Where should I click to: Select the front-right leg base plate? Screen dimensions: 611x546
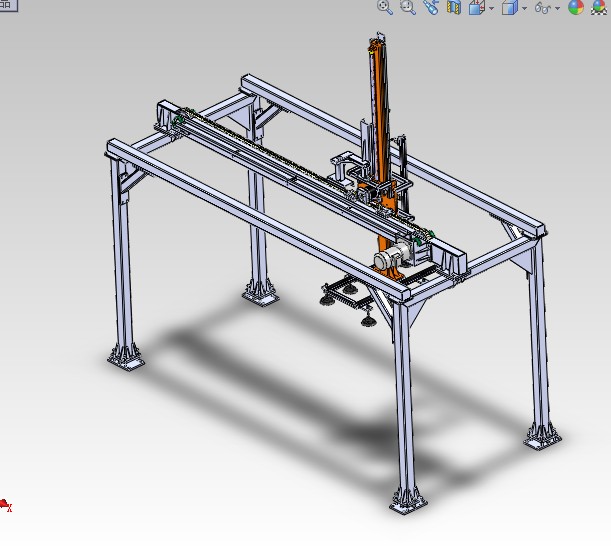pyautogui.click(x=408, y=502)
